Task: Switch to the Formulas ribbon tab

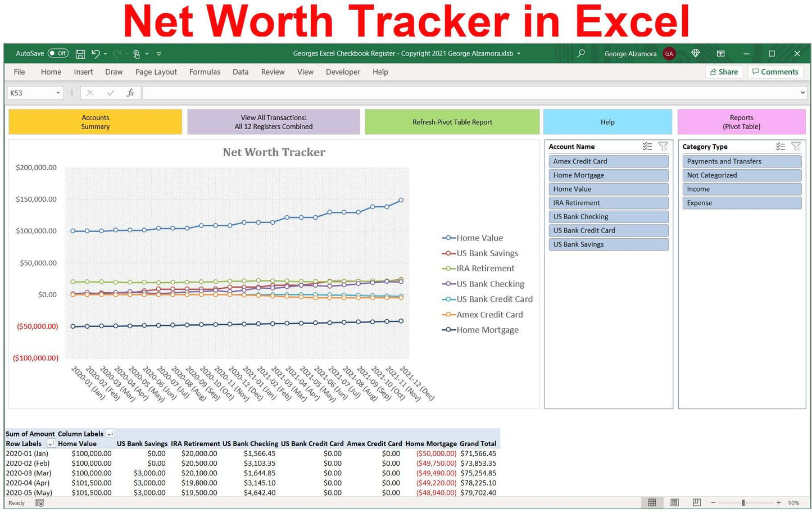Action: (x=205, y=72)
